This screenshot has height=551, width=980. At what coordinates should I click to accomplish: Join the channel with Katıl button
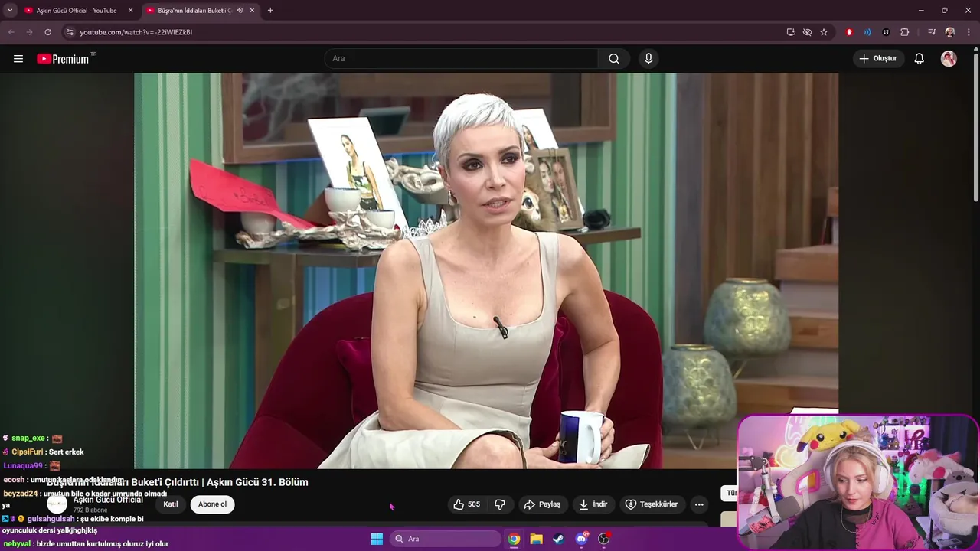171,504
